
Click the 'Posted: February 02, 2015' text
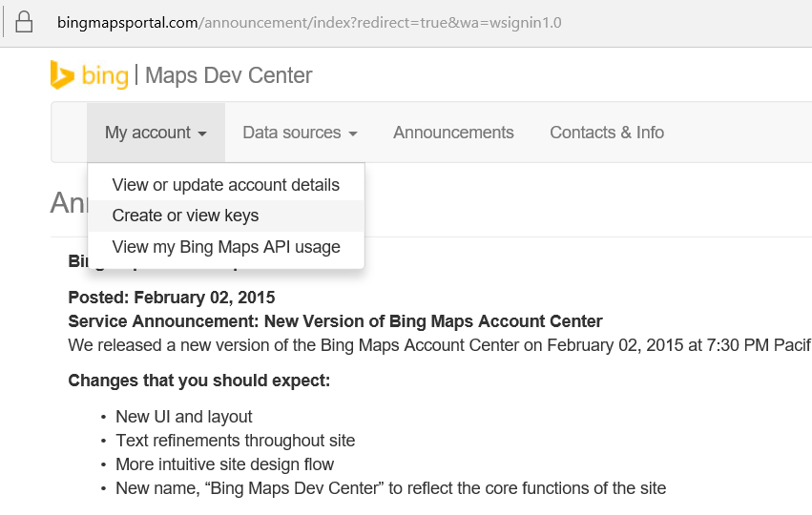[x=172, y=298]
